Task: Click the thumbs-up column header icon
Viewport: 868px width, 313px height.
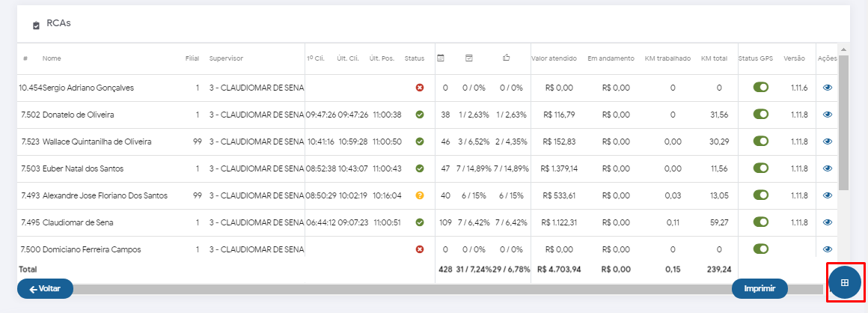Action: tap(507, 58)
